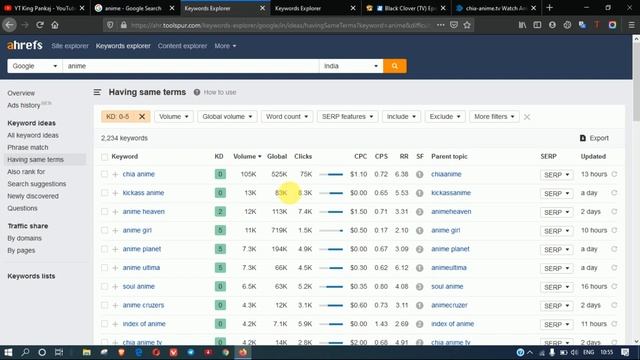
Task: Check the soul anime row checkbox
Action: (104, 287)
